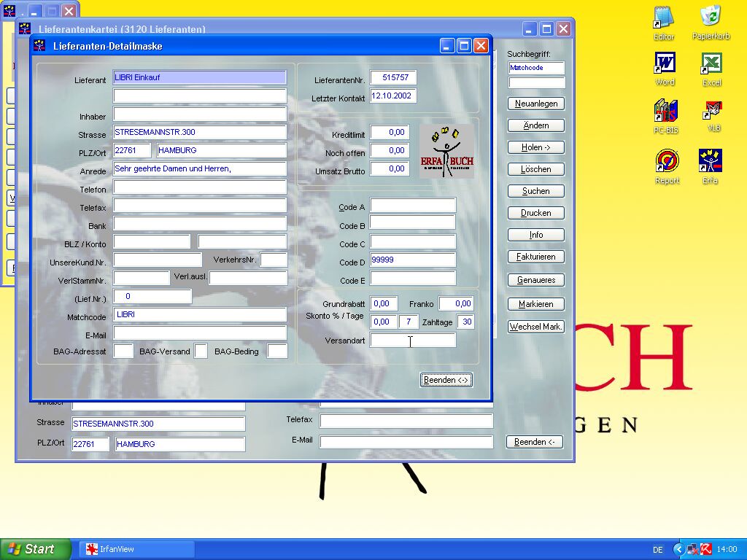747x560 pixels.
Task: Click the Umsatz Brutto field
Action: click(390, 168)
